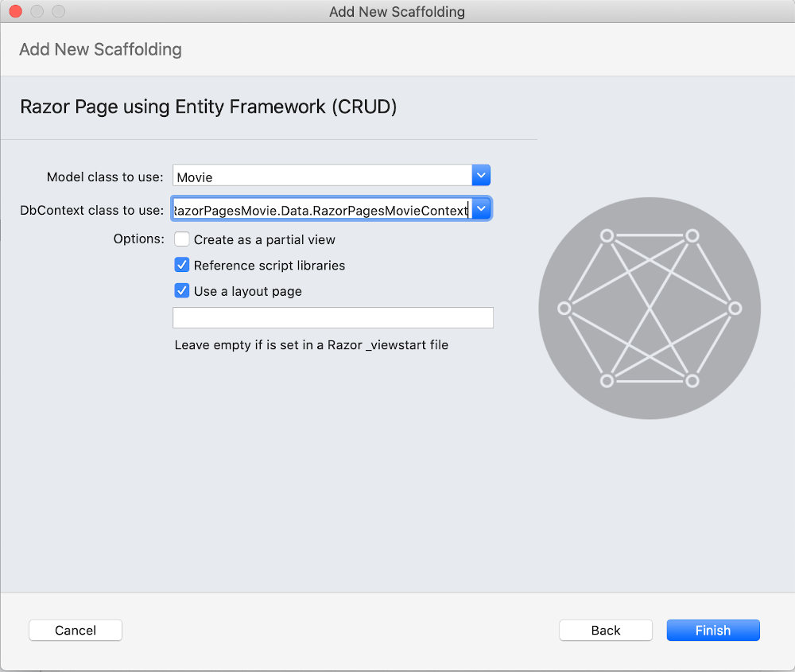Click the Add New Scaffolding title bar
Image resolution: width=795 pixels, height=672 pixels.
tap(397, 11)
